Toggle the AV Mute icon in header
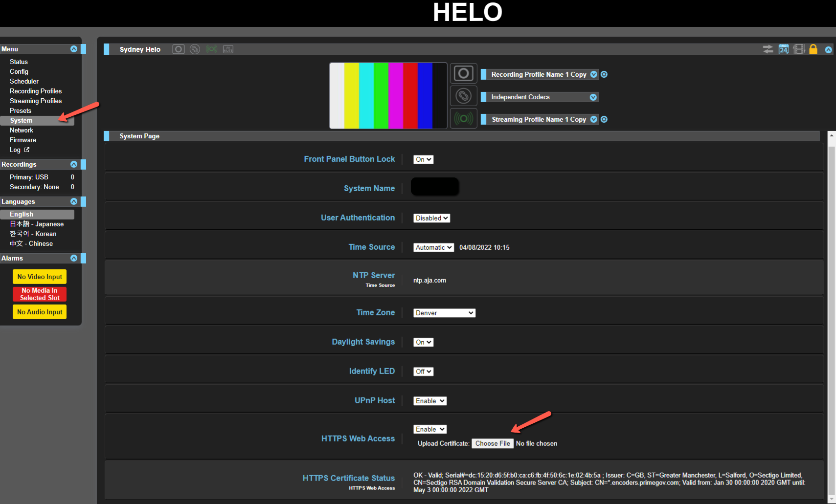Image resolution: width=836 pixels, height=504 pixels. (x=228, y=49)
